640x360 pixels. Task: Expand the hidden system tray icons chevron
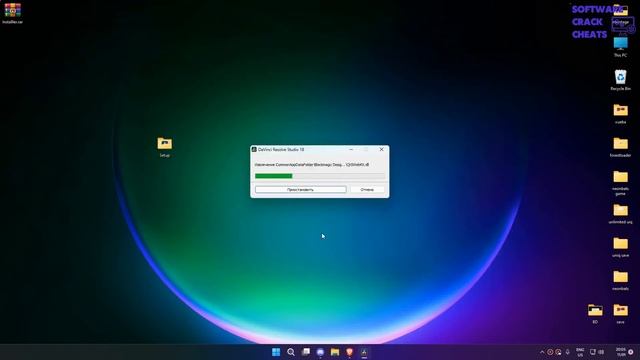[x=542, y=352]
